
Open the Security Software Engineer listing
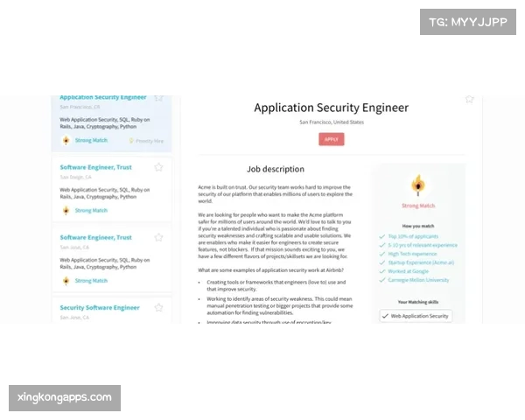point(100,308)
